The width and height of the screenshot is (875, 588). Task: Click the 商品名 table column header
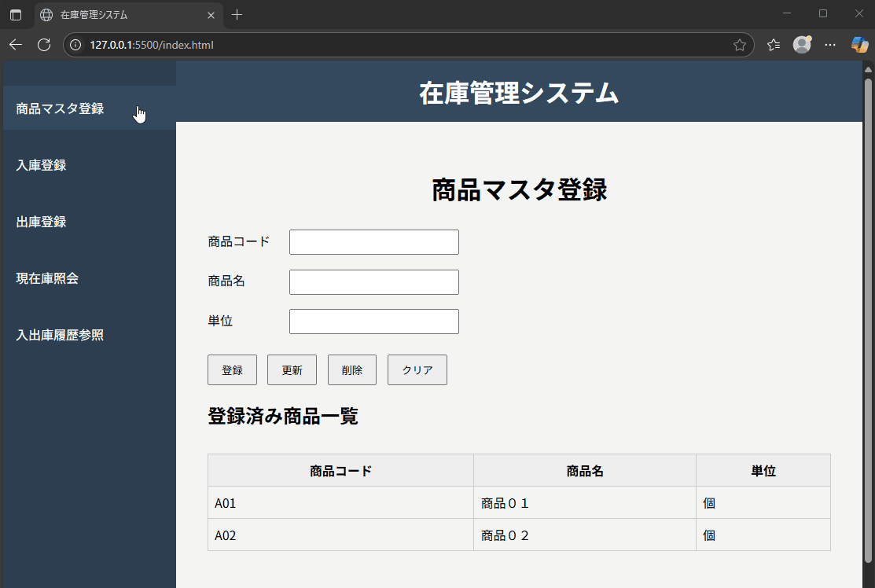pyautogui.click(x=585, y=471)
